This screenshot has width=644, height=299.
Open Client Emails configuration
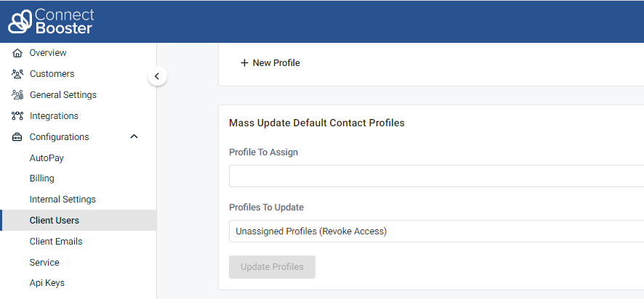point(56,242)
